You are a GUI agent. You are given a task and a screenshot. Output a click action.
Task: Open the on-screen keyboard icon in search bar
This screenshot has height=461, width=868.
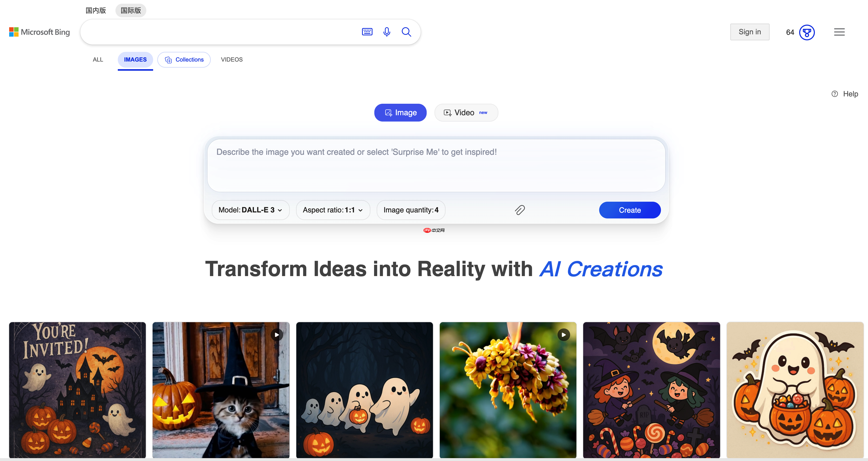367,32
